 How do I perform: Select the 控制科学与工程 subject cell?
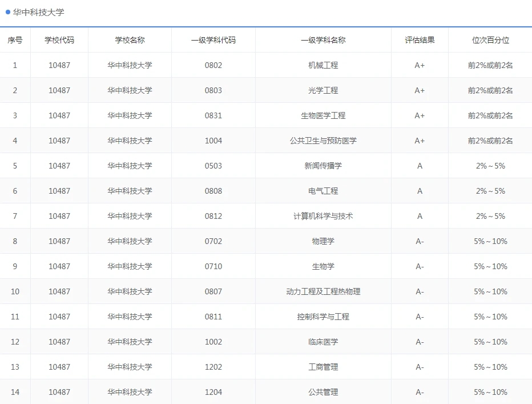[323, 317]
